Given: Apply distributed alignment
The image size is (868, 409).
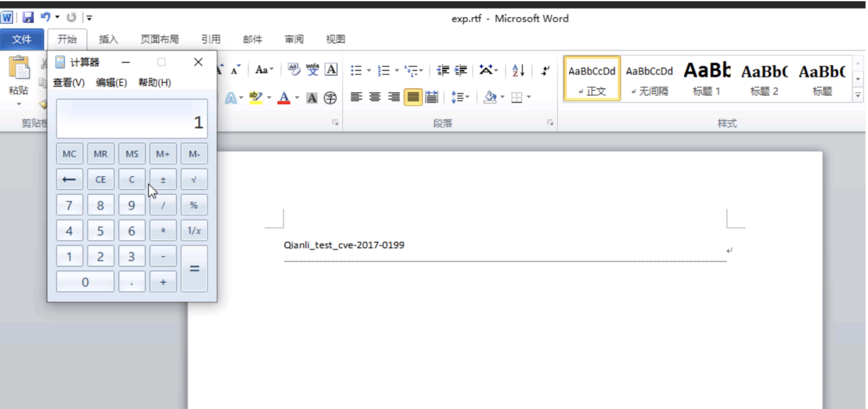Looking at the screenshot, I should [x=432, y=97].
